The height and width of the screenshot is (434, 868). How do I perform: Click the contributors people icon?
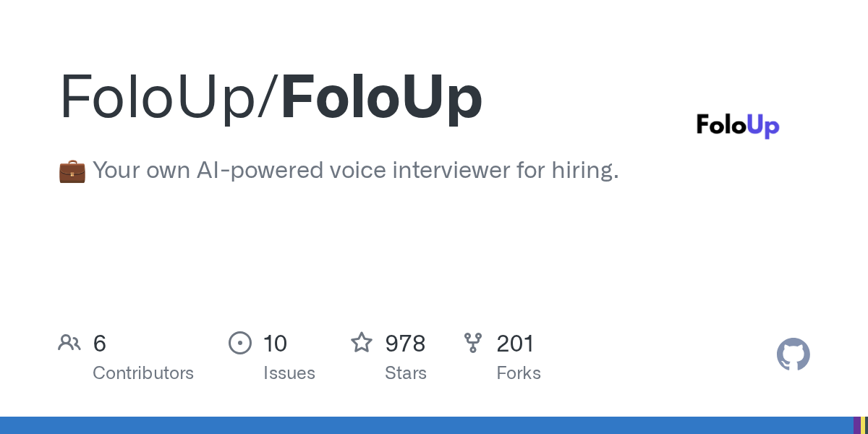(69, 343)
